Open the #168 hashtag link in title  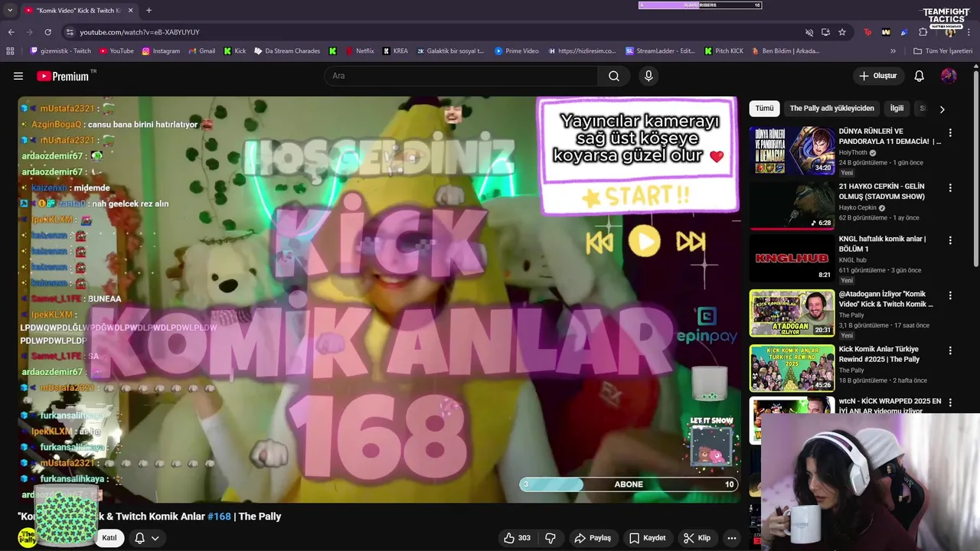tap(219, 517)
